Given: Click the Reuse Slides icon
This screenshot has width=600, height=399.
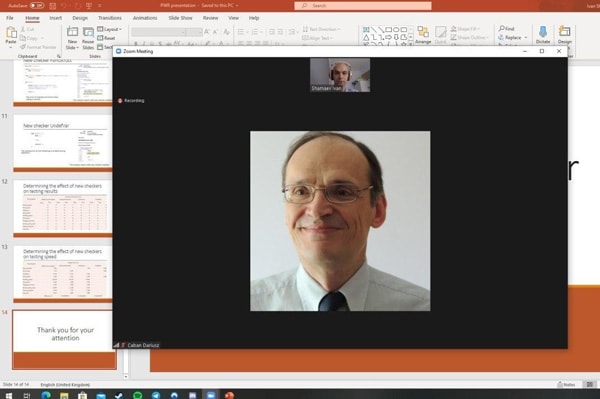Looking at the screenshot, I should coord(88,33).
